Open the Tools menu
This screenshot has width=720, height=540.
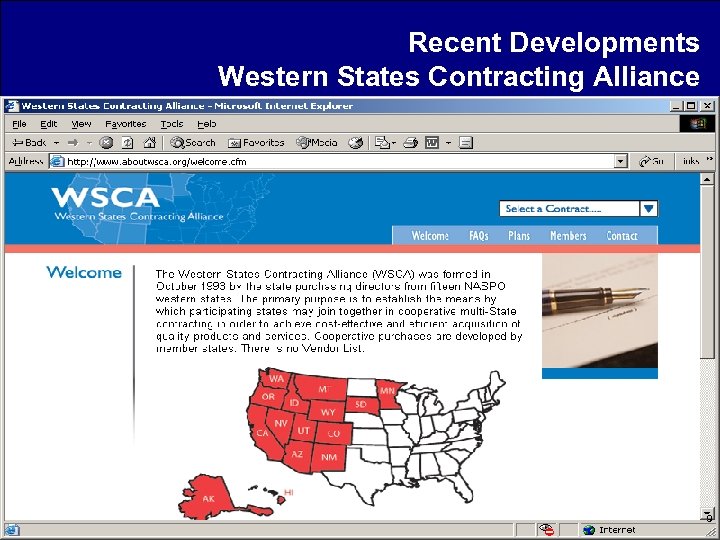pyautogui.click(x=172, y=124)
